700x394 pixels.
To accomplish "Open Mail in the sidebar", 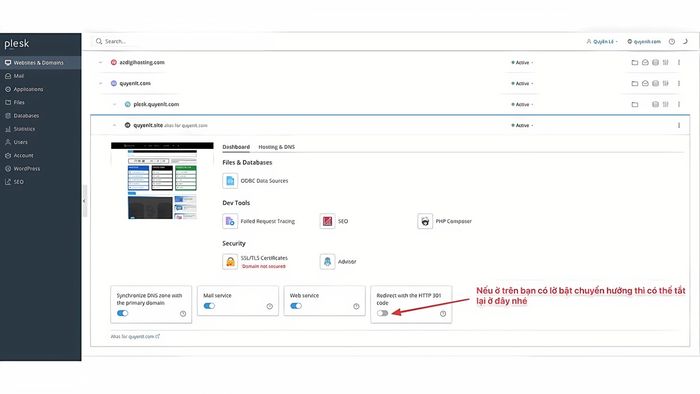I will coord(41,76).
